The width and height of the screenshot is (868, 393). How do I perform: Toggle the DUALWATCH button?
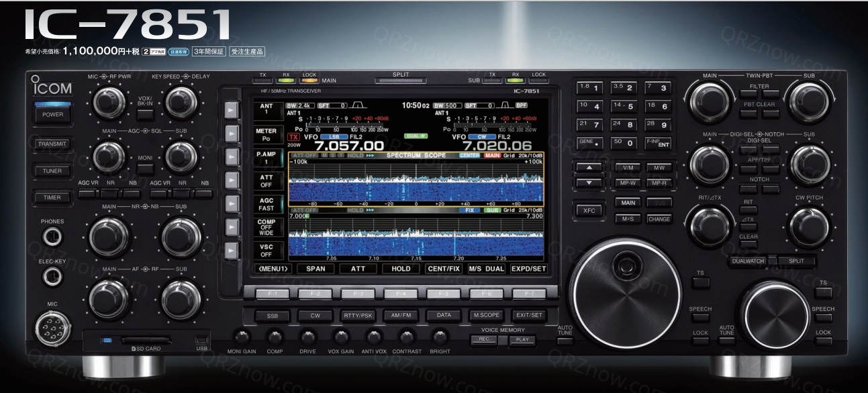pyautogui.click(x=749, y=261)
